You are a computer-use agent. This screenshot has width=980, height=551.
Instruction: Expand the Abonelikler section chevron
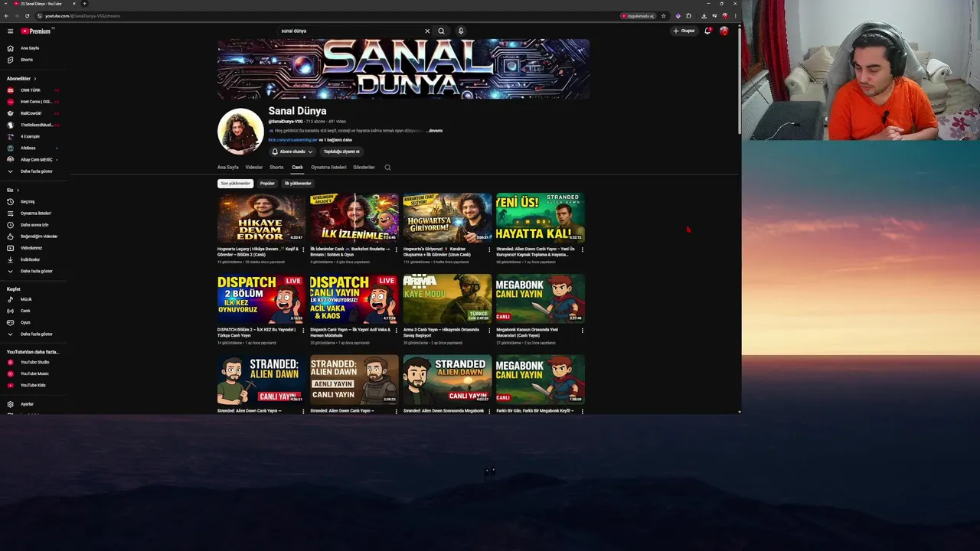(34, 79)
